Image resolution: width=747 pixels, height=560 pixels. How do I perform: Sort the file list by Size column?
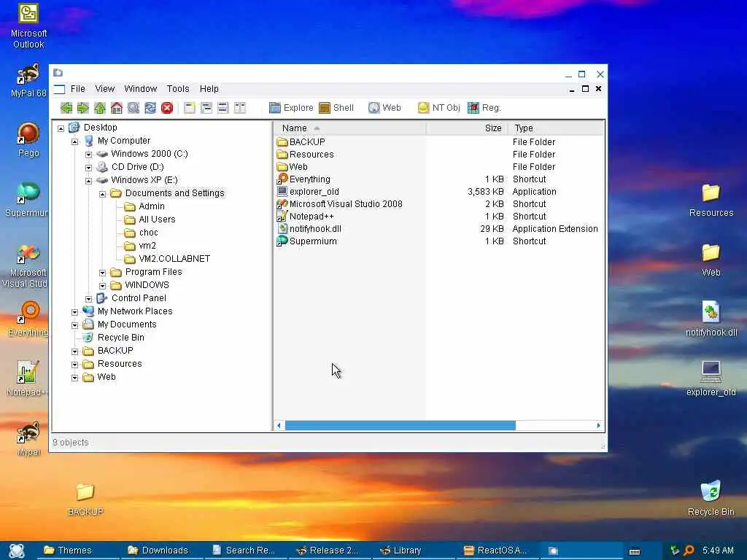pyautogui.click(x=467, y=128)
